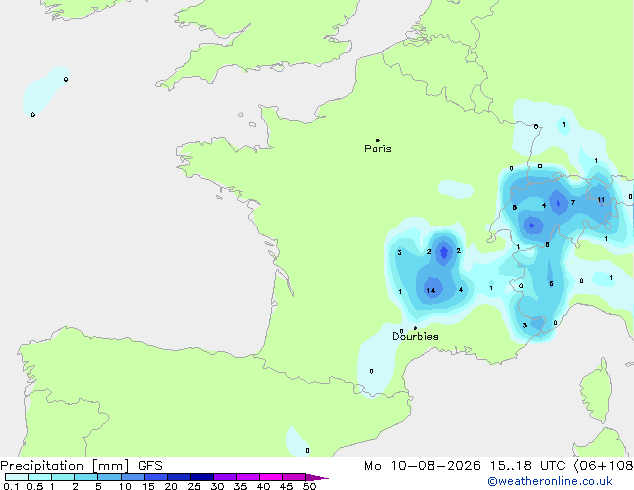Viewport: 634px width, 490px height.
Task: Click the 14 mm precipitation value
Action: 431,290
